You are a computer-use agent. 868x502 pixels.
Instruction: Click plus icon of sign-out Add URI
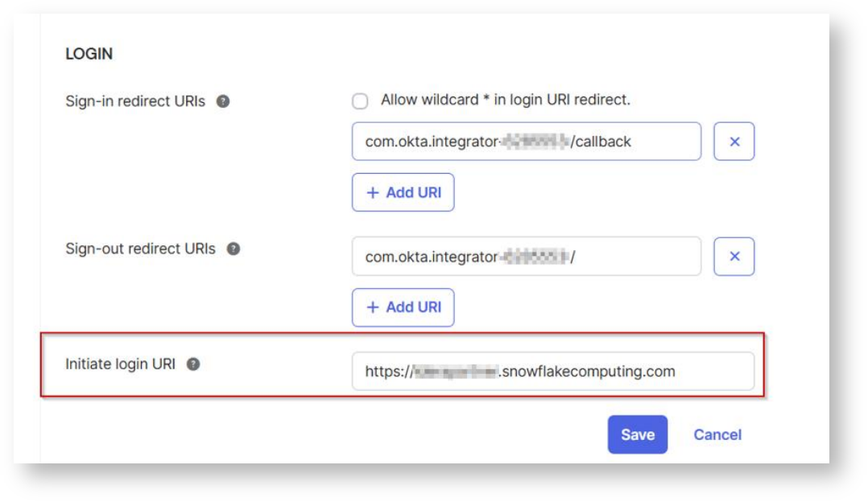373,307
